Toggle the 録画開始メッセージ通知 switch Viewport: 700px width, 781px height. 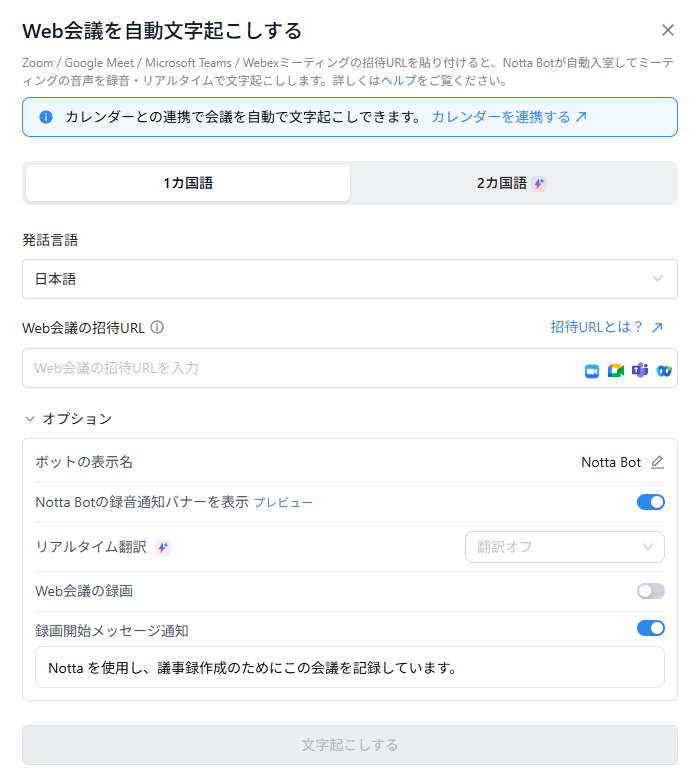tap(651, 628)
